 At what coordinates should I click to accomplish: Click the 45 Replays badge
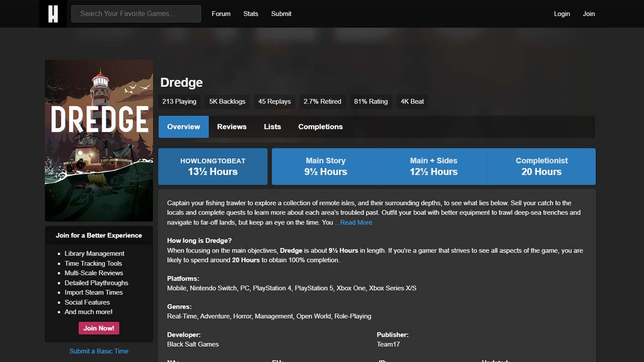point(274,102)
